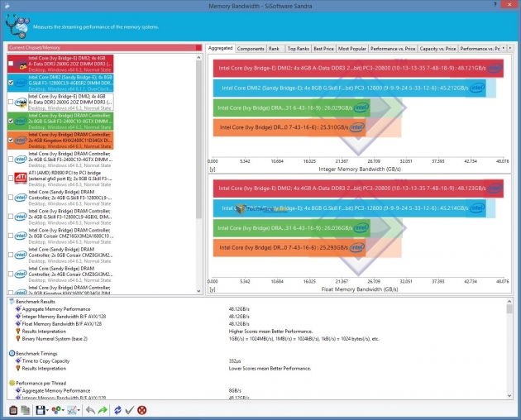Check the Corsair CMZ16GX3M2A1600C10 entry checkbox
The image size is (521, 420).
(x=11, y=236)
